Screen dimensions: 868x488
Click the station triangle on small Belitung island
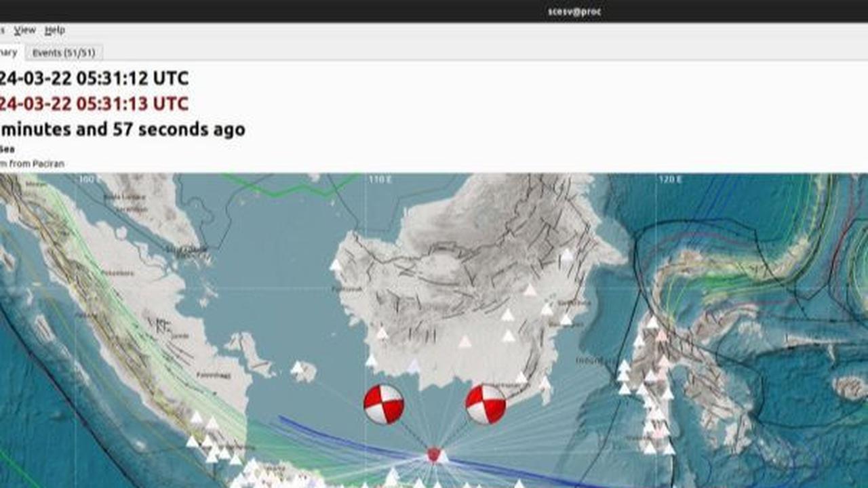pyautogui.click(x=297, y=367)
